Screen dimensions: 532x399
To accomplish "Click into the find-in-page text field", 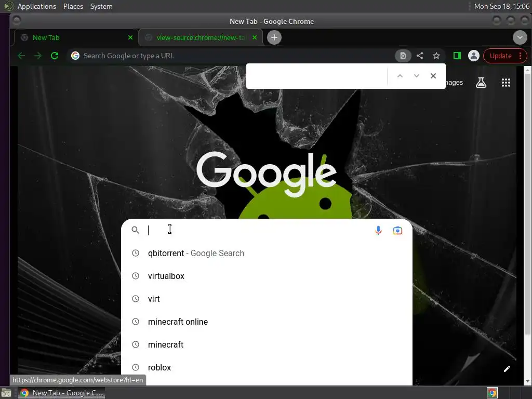I will (x=317, y=76).
